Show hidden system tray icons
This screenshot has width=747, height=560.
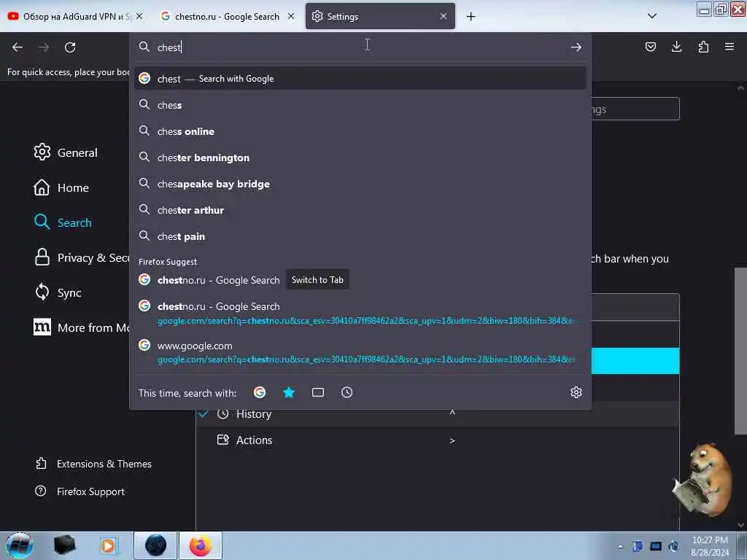620,546
